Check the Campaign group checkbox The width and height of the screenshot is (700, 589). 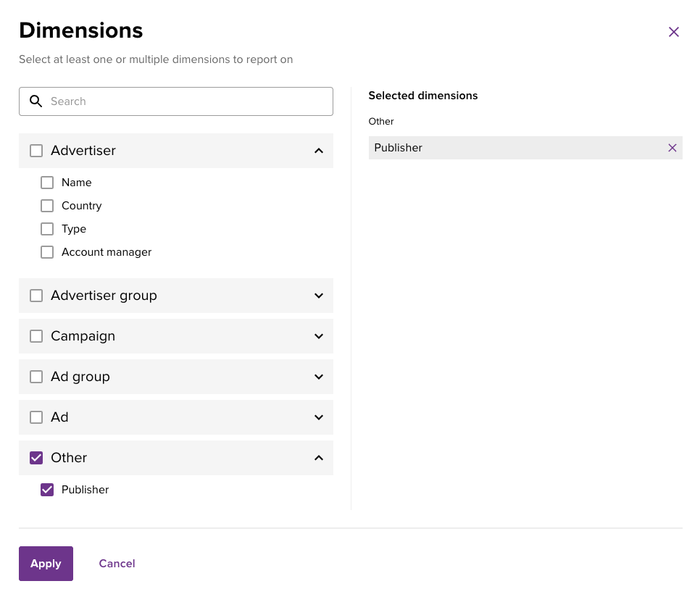coord(36,336)
